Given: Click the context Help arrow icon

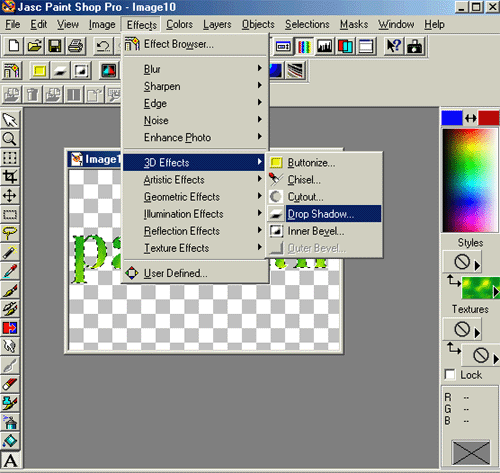Looking at the screenshot, I should point(393,46).
